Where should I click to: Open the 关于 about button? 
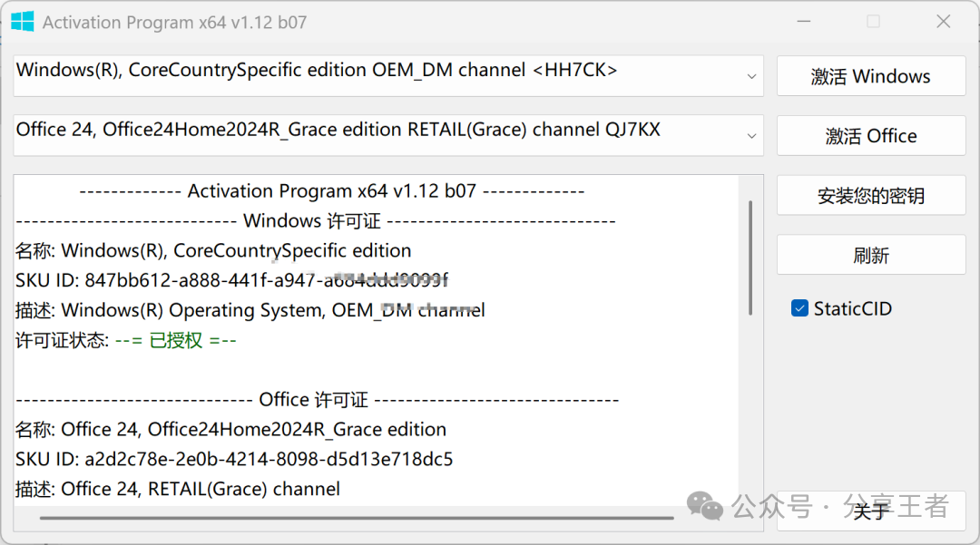tap(870, 511)
